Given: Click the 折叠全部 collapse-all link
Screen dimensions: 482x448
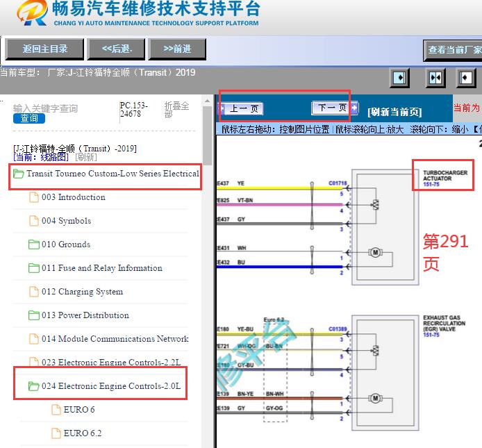Looking at the screenshot, I should pyautogui.click(x=176, y=110).
